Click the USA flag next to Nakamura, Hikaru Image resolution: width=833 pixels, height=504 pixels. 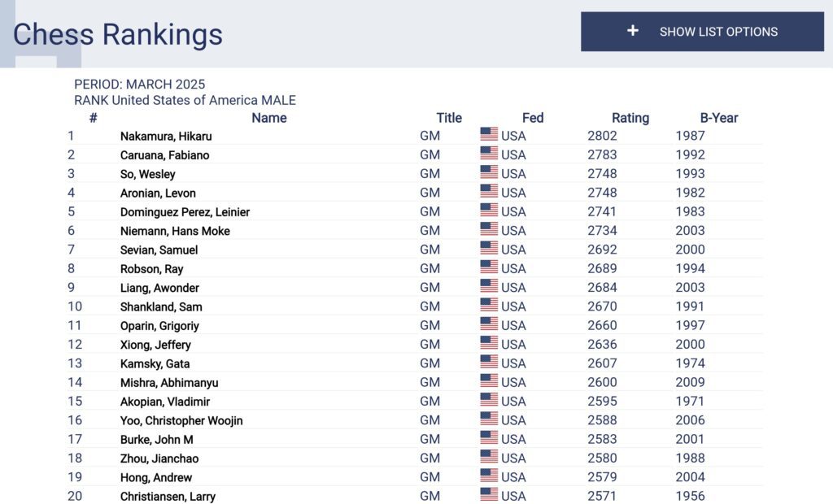click(x=489, y=134)
